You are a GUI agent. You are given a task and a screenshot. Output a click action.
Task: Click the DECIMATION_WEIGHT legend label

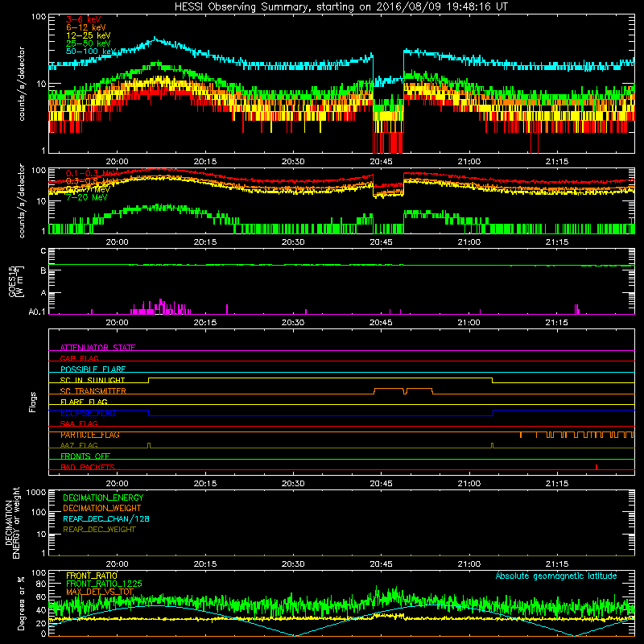[102, 508]
